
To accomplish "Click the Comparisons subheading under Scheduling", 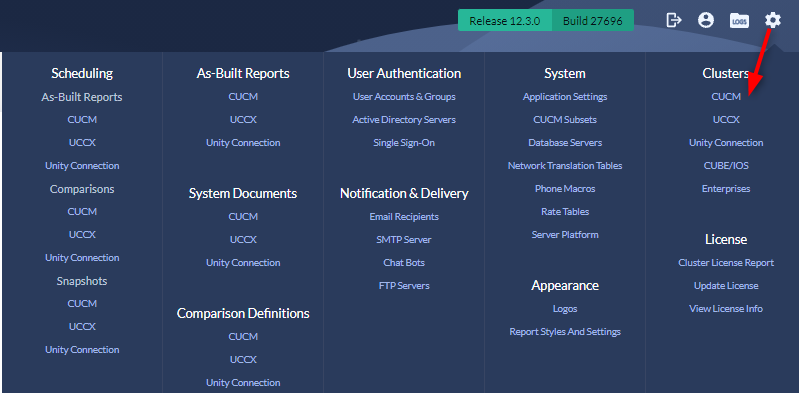I will coord(82,189).
